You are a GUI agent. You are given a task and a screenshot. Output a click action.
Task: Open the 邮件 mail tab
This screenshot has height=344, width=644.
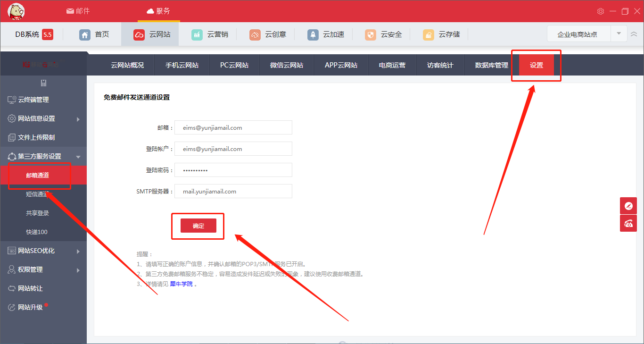click(78, 11)
